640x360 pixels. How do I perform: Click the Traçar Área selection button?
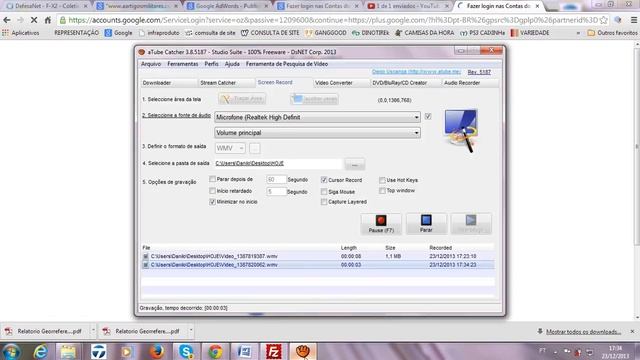242,99
